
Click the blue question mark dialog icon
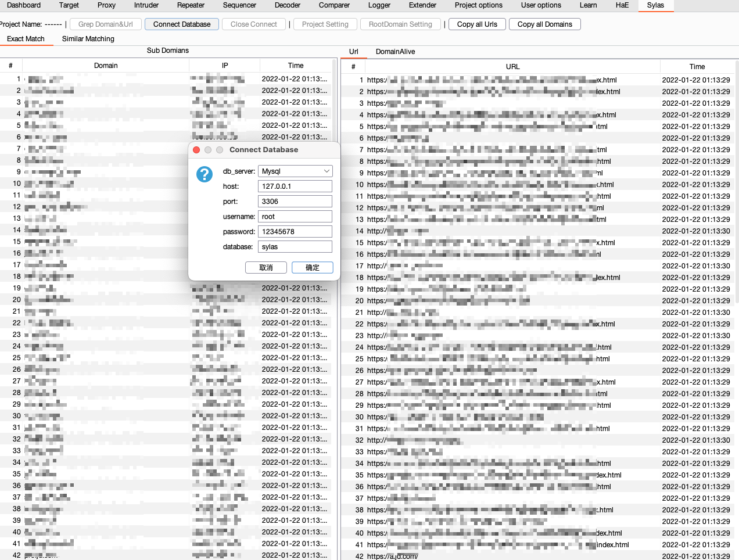pos(204,174)
